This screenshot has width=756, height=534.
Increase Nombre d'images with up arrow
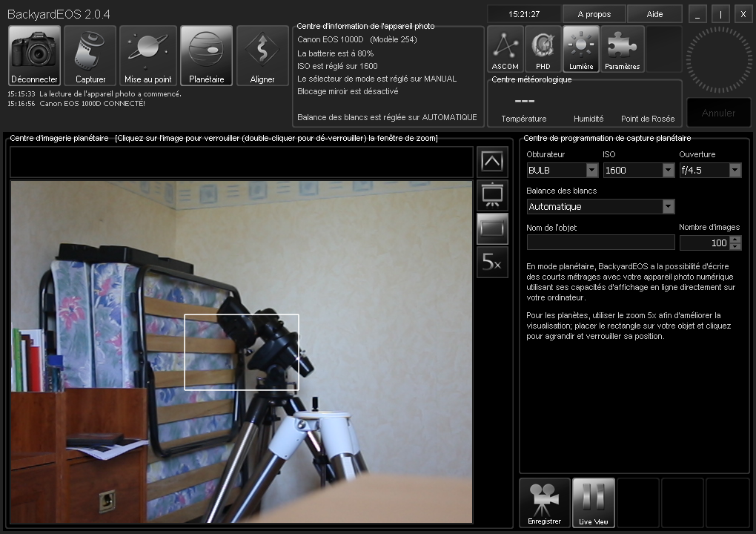pos(735,240)
